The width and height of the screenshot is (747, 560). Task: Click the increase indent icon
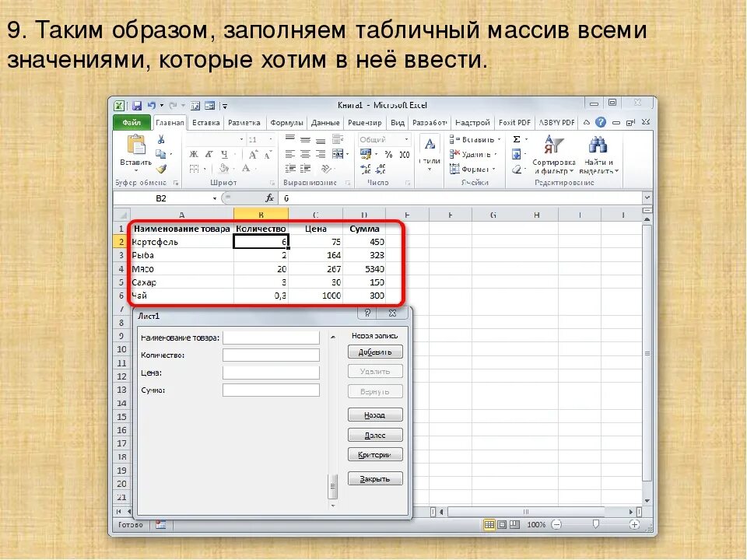(x=305, y=168)
